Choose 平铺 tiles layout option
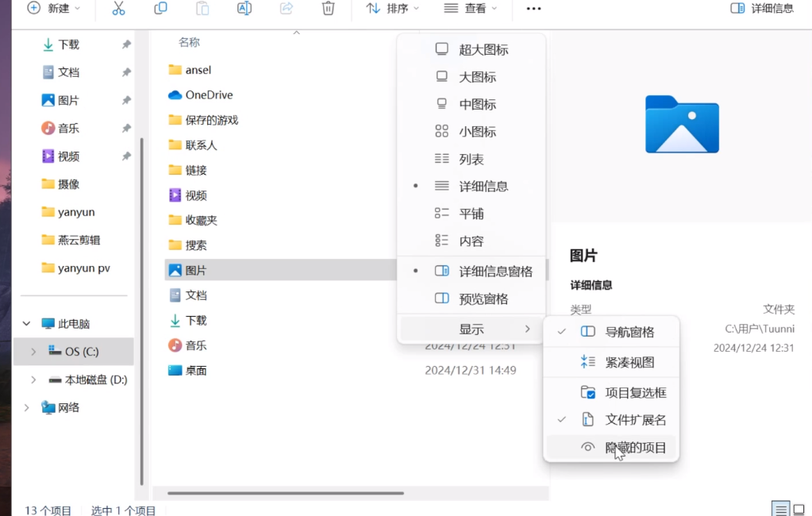Image resolution: width=812 pixels, height=516 pixels. click(x=471, y=214)
